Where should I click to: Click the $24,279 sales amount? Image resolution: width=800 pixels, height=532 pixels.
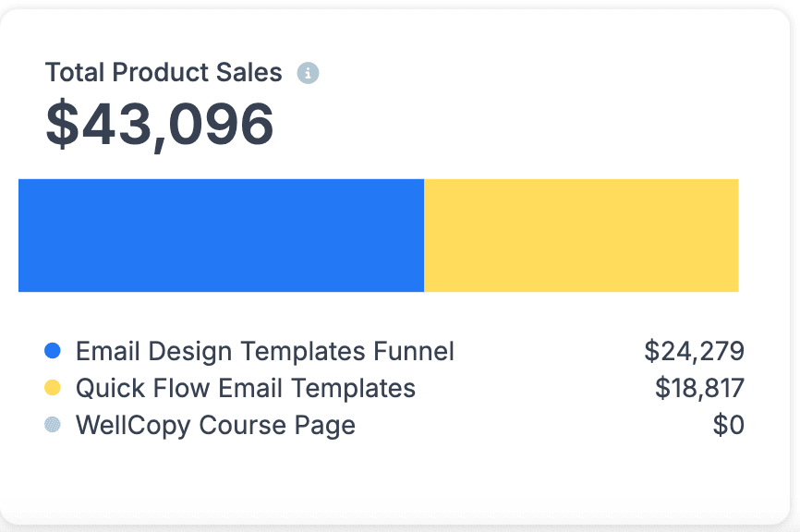click(x=694, y=351)
